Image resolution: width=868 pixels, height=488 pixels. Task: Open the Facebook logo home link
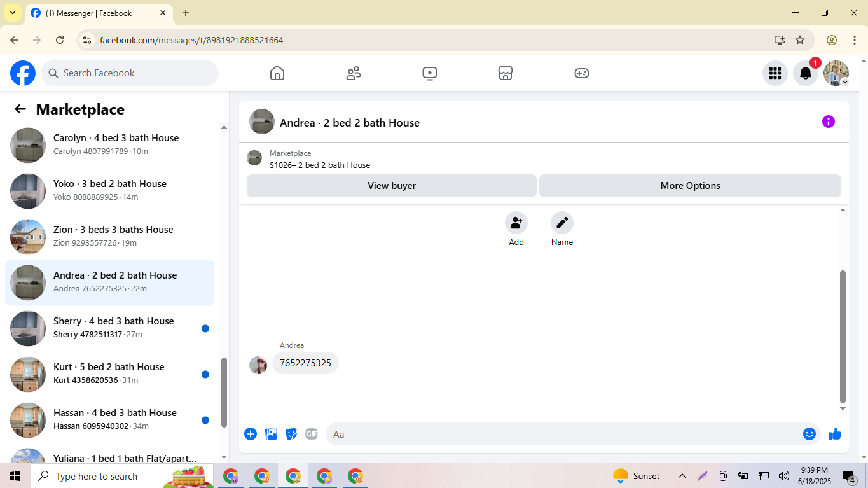coord(23,73)
